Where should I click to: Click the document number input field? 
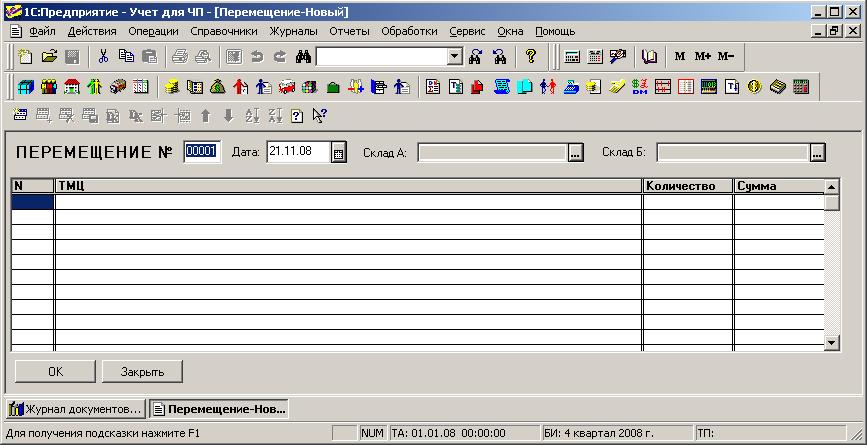(201, 152)
